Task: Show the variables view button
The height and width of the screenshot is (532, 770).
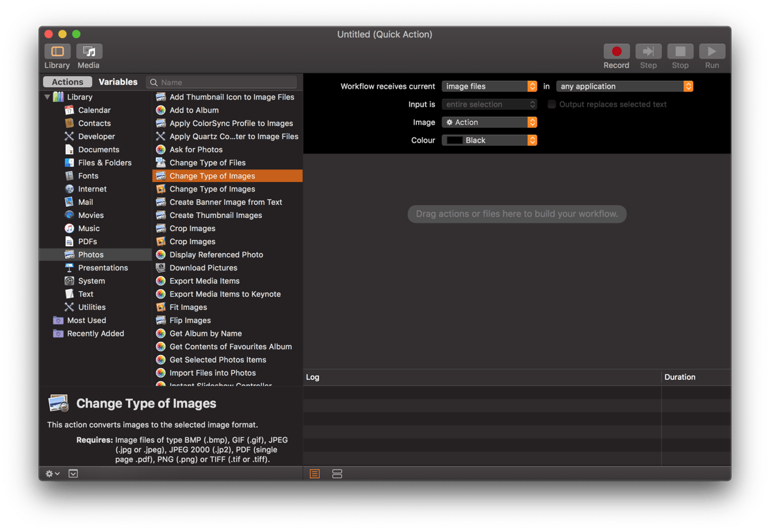Action: [x=337, y=474]
